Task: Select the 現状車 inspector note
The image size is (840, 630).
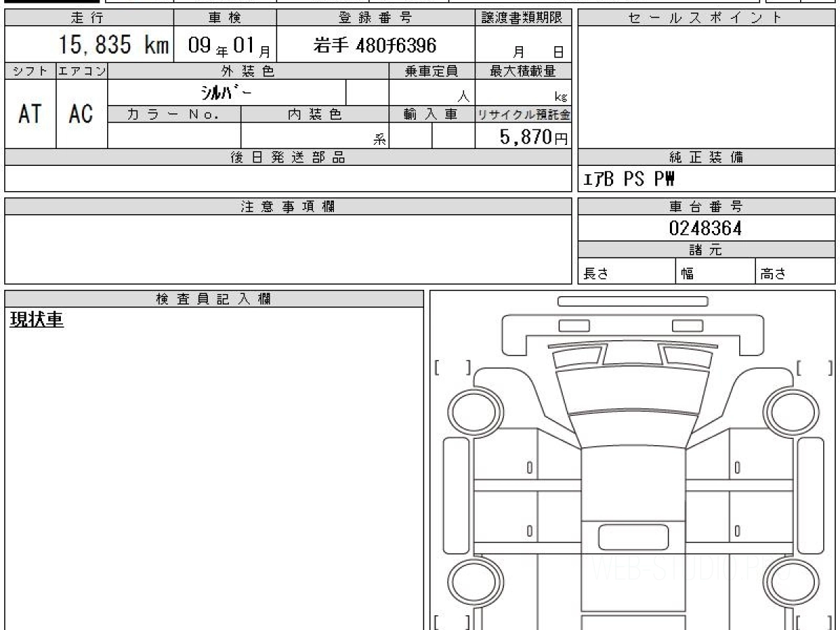Action: 37,320
